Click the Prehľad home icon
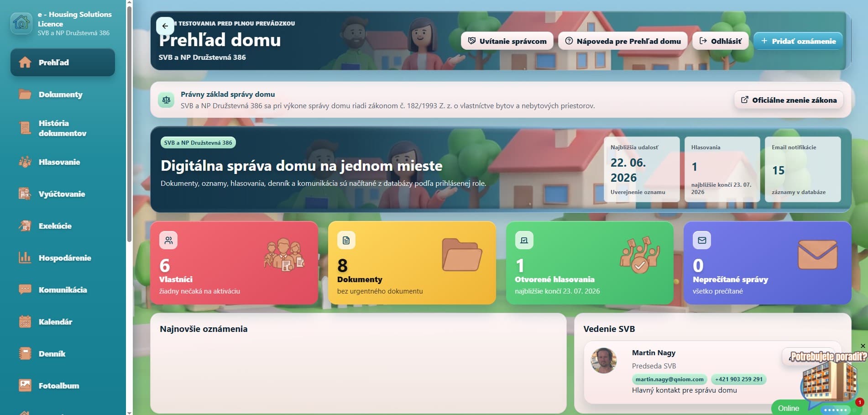The height and width of the screenshot is (415, 868). [25, 63]
